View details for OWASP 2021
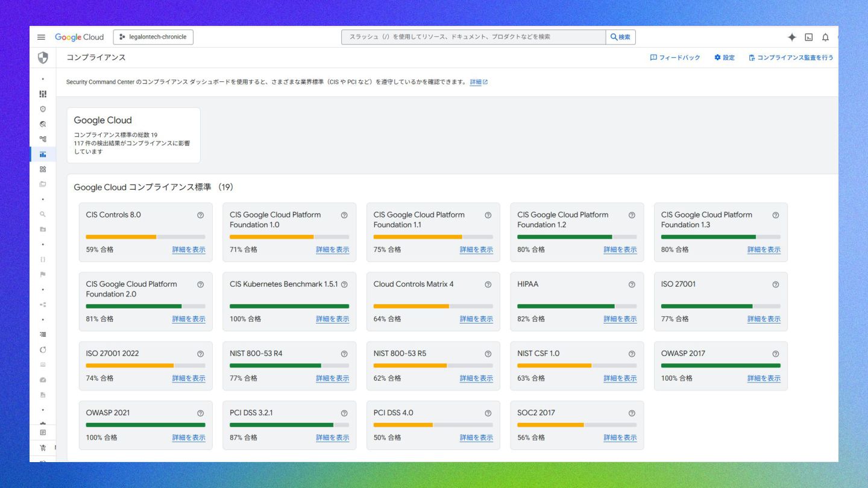Image resolution: width=868 pixels, height=488 pixels. click(x=189, y=437)
